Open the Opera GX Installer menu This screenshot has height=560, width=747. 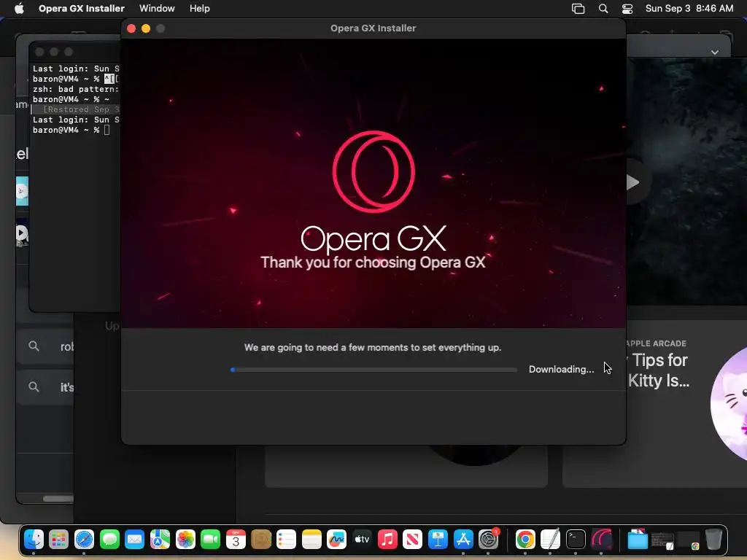[x=82, y=9]
